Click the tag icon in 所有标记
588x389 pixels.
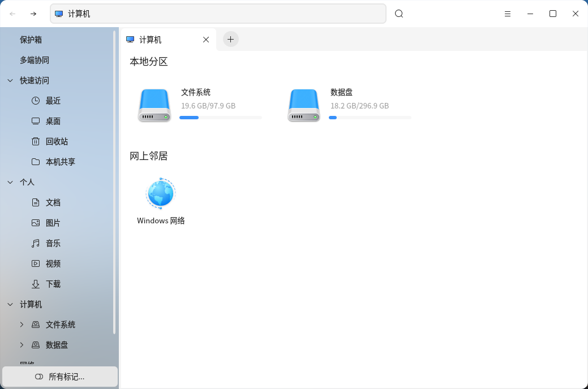[39, 377]
